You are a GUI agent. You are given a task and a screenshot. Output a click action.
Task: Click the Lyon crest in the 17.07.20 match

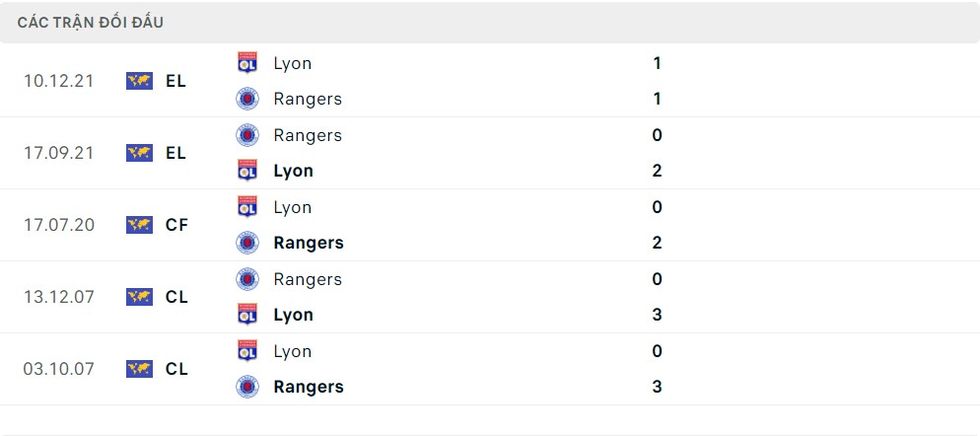click(x=247, y=207)
